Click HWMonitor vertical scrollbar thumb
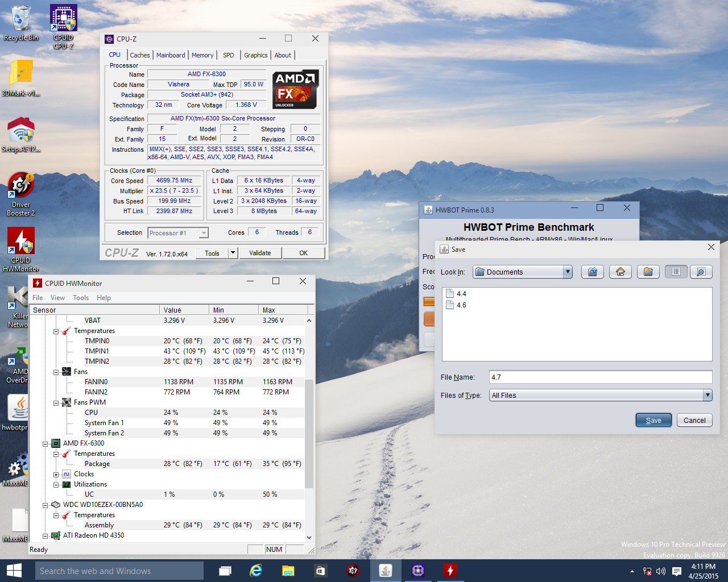 [x=309, y=434]
